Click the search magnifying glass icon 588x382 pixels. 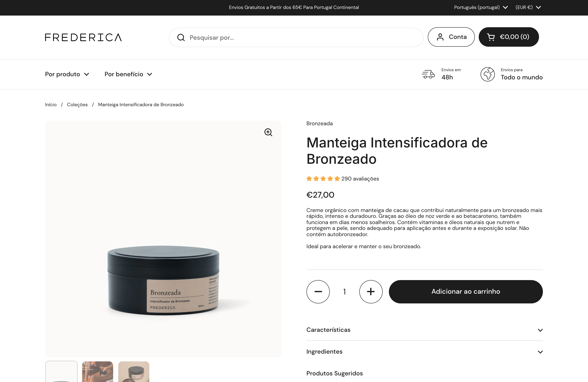tap(181, 38)
